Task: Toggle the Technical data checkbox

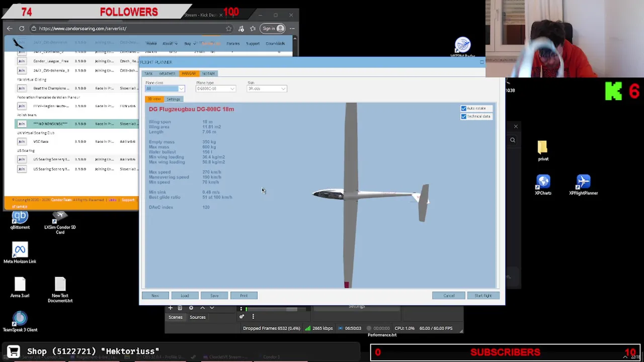Action: coord(463,117)
